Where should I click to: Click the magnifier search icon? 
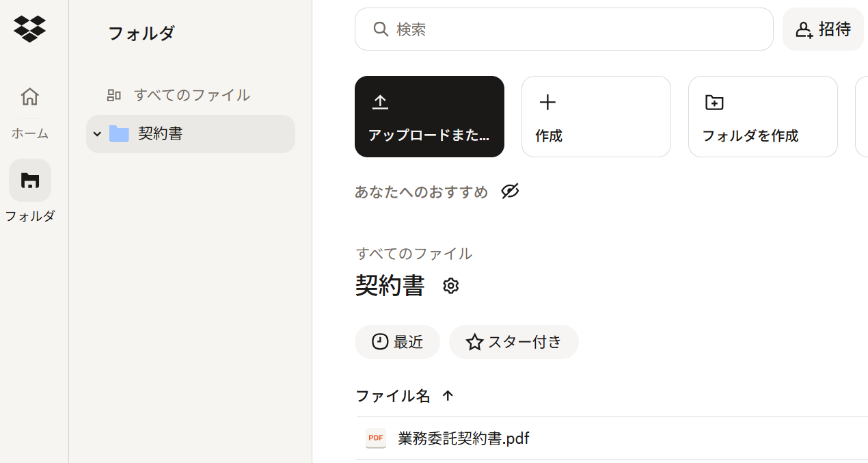coord(381,29)
